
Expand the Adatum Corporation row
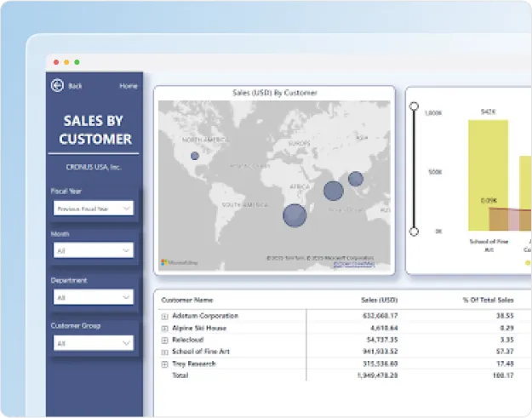point(164,316)
